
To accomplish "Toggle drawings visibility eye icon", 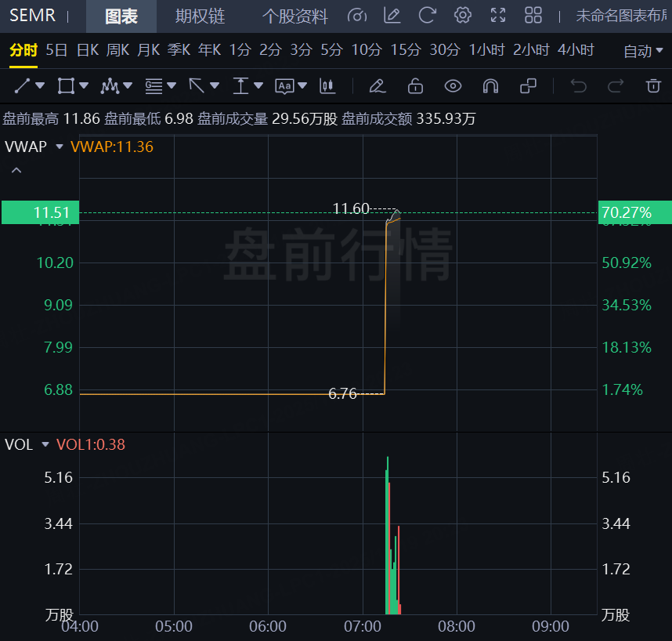I will (453, 85).
